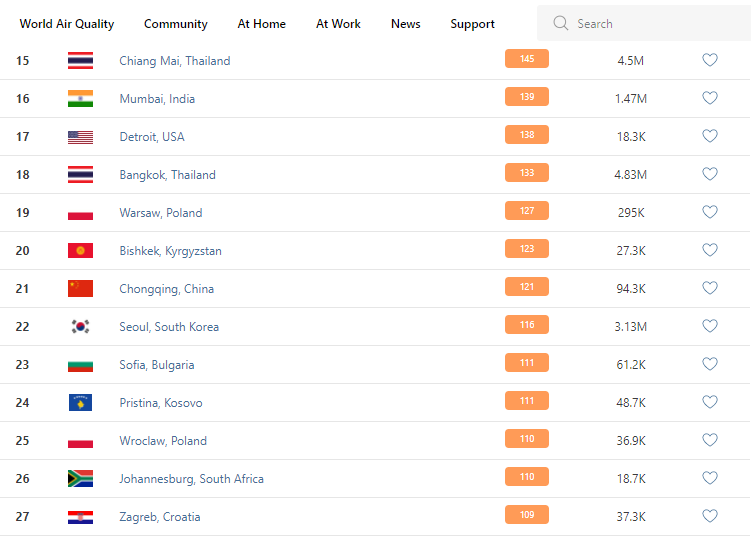This screenshot has height=542, width=751.
Task: Click the Kosovo flag icon
Action: [x=80, y=402]
